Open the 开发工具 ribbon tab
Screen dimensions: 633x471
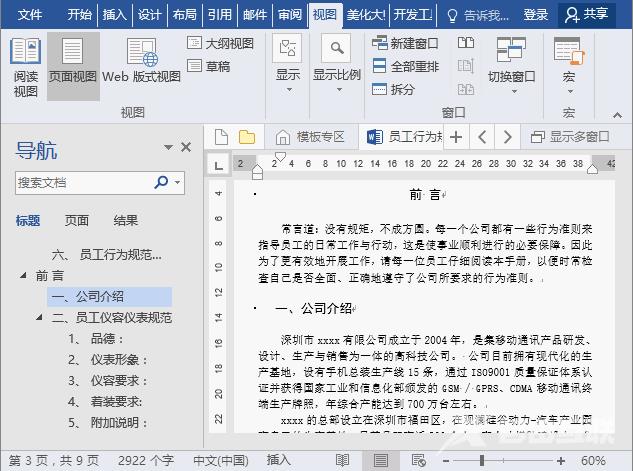pos(413,15)
